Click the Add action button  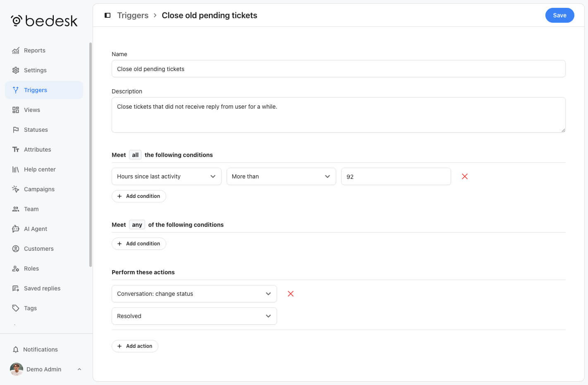click(135, 346)
